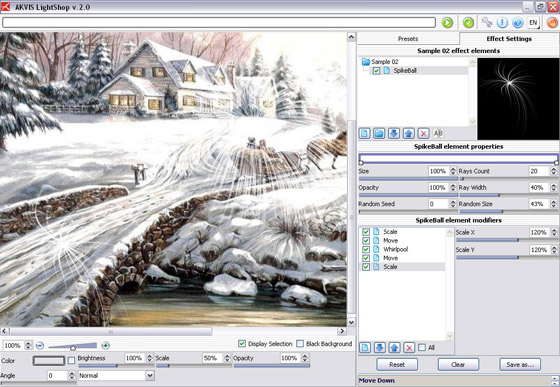Toggle the last Scale modifier checkbox
The width and height of the screenshot is (560, 387).
pos(366,267)
